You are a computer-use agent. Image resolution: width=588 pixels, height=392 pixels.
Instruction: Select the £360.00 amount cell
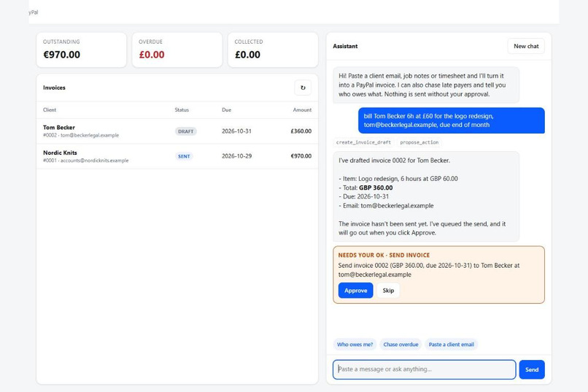tap(301, 131)
